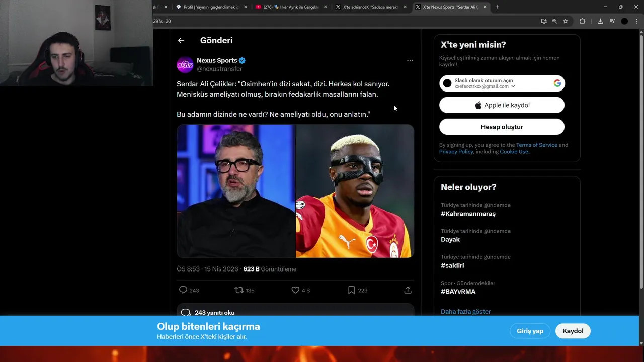Open the Chrome three-dot menu
Viewport: 644px width, 362px height.
(636, 21)
